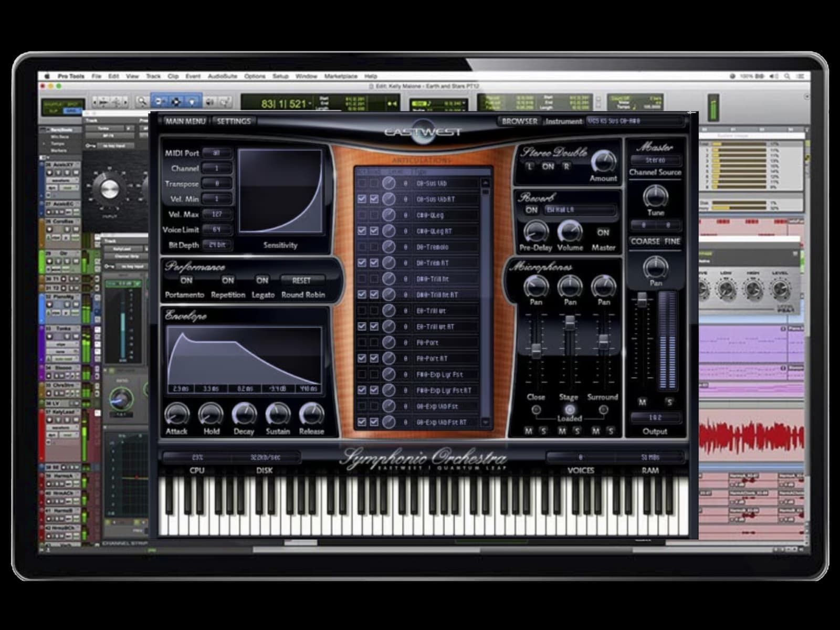Toggle Repetition ON button
Viewport: 840px width, 630px height.
[228, 280]
